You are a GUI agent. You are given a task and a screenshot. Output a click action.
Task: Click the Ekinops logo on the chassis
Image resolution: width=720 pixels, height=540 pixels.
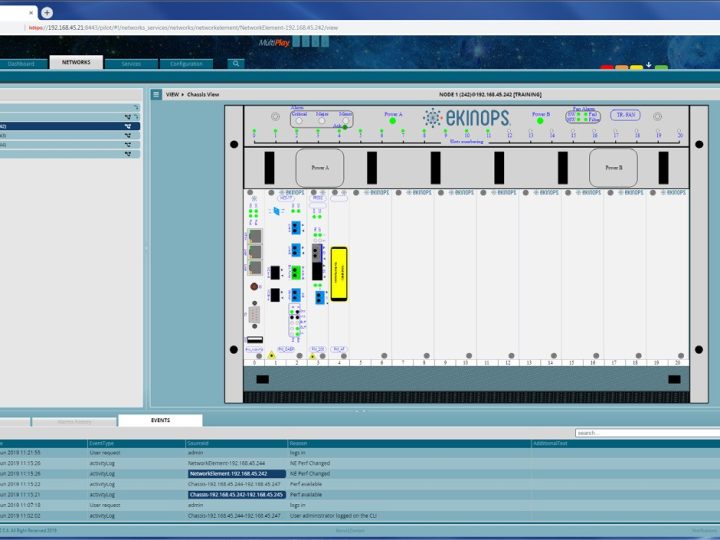[x=466, y=118]
